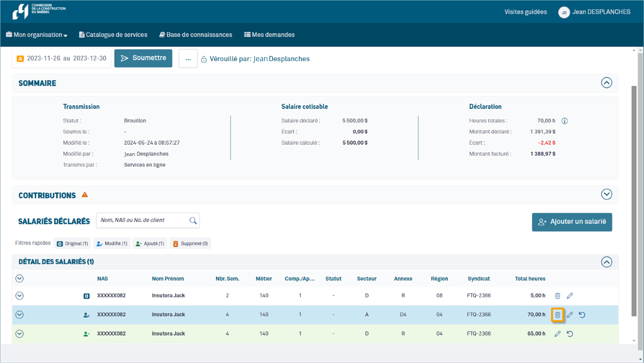This screenshot has width=644, height=363.
Task: Edit the 65,00 h added row
Action: [557, 333]
